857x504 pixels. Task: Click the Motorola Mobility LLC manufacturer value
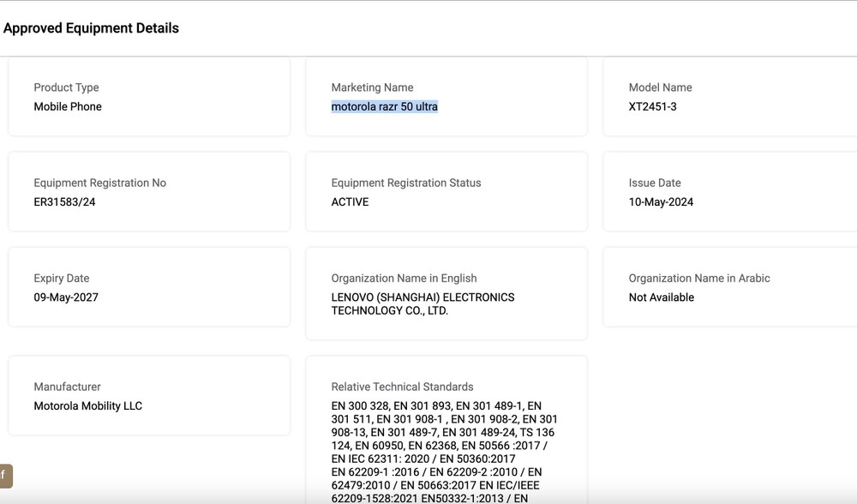point(88,405)
